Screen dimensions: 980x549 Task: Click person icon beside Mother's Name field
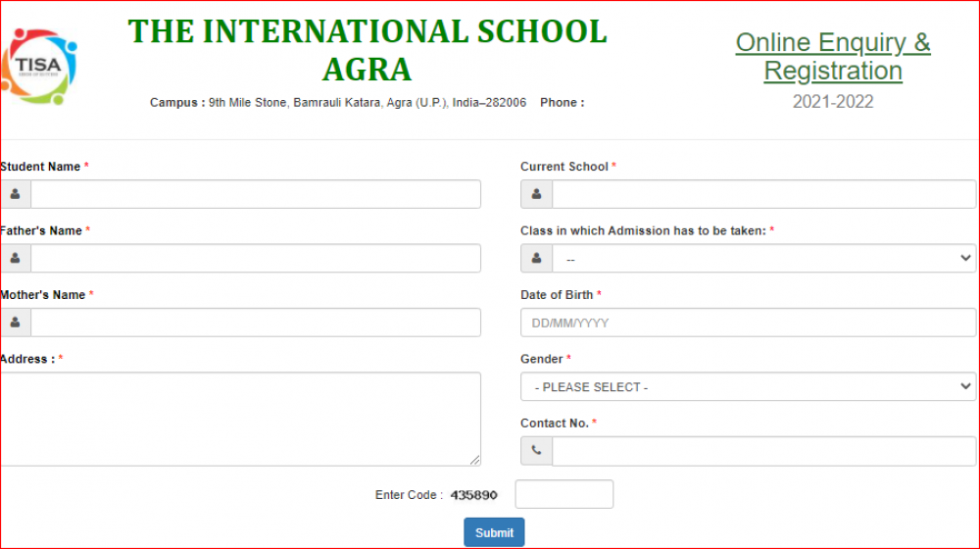tap(16, 323)
